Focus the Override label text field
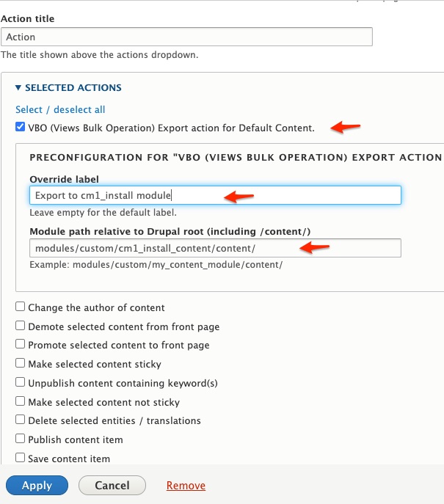This screenshot has height=504, width=444. [215, 195]
